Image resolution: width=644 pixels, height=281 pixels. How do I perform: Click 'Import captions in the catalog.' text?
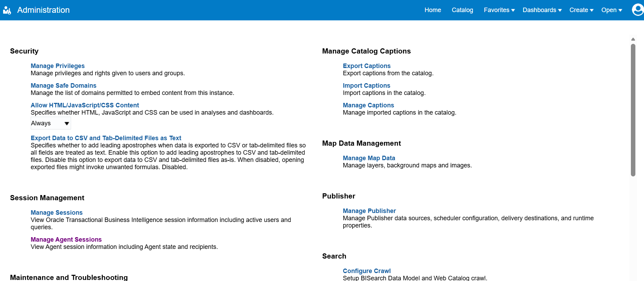coord(384,93)
